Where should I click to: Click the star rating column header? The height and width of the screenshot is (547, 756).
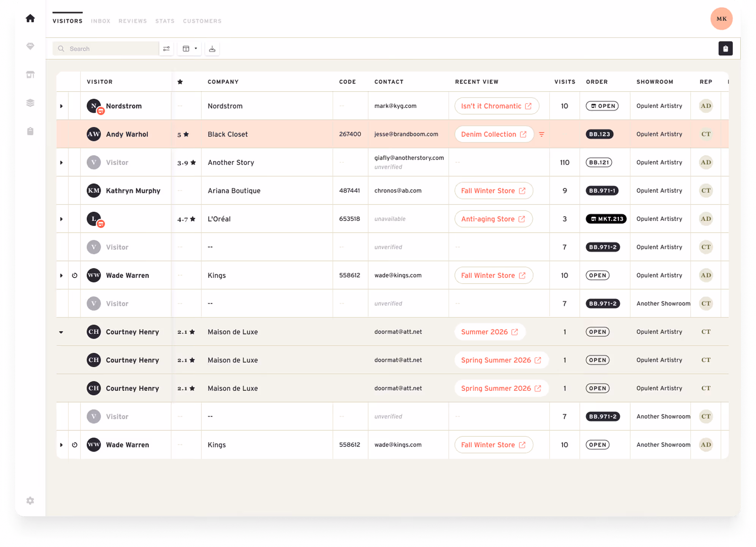coord(180,82)
